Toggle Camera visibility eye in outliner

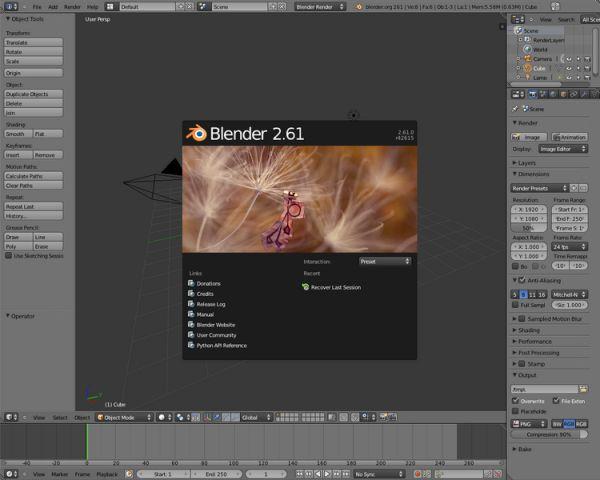pos(569,59)
